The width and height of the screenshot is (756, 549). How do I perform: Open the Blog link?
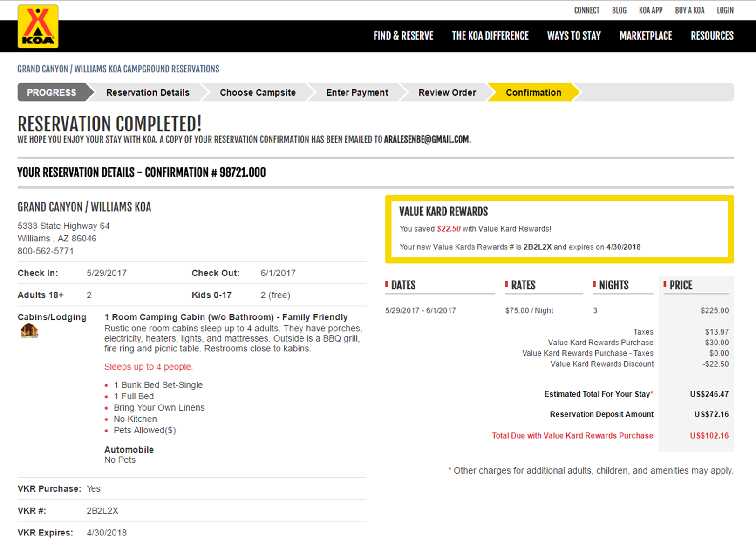click(619, 10)
